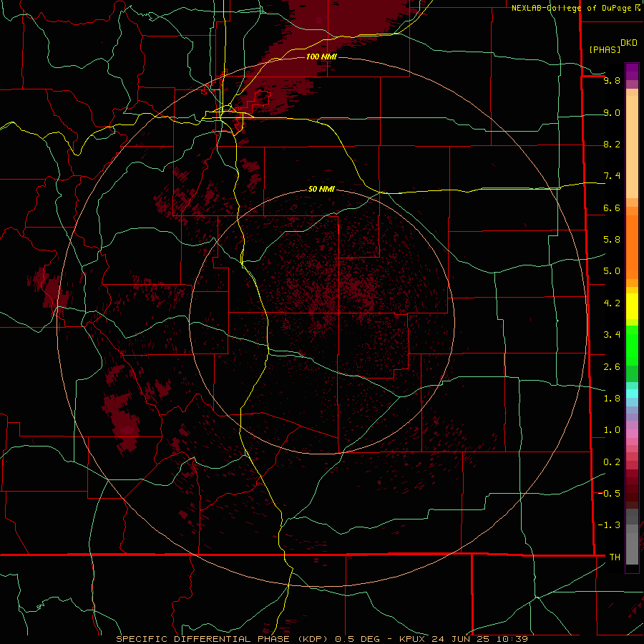Click the 3.4 value on color scale
The image size is (644, 644).
(x=612, y=335)
